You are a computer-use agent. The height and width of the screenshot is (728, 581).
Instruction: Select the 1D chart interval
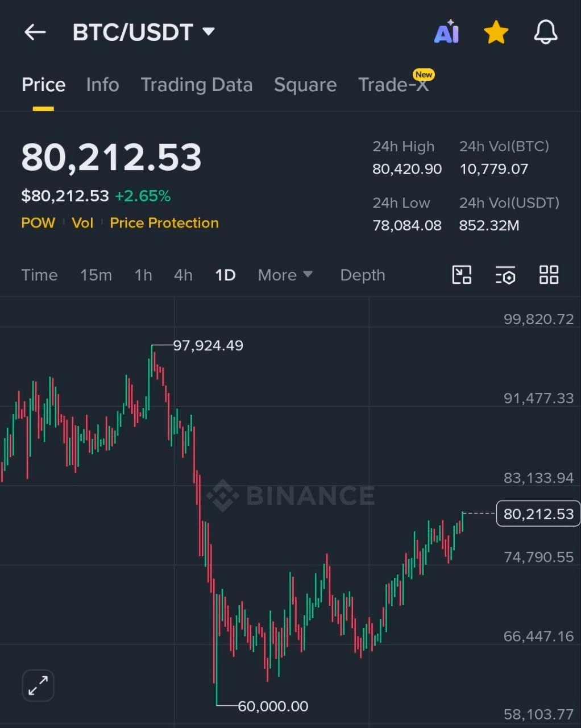tap(225, 275)
